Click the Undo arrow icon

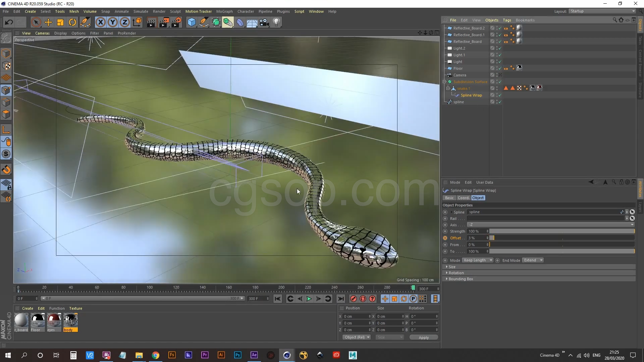[9, 22]
